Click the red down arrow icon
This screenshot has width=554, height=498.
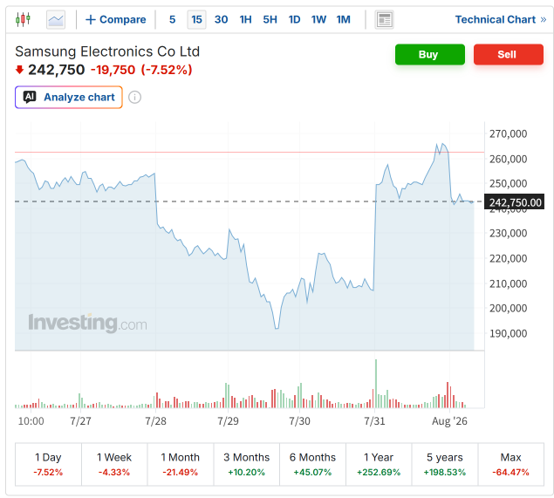pos(19,70)
